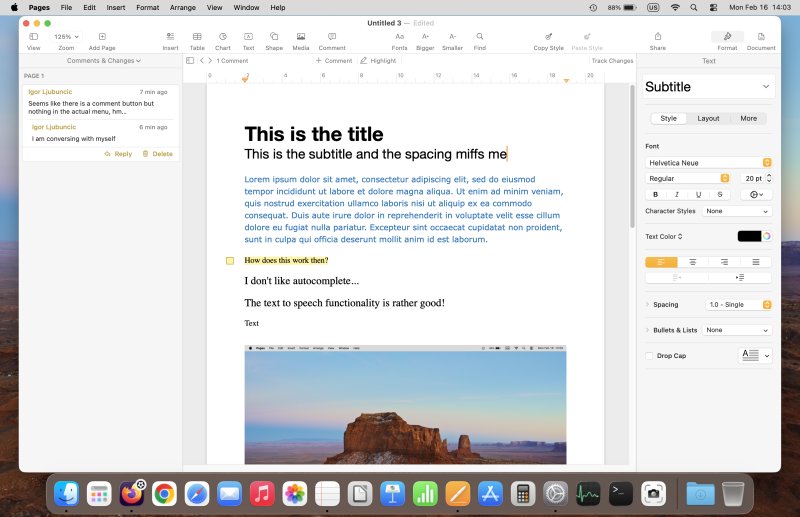Add a Comment using toolbar icon
800x517 pixels.
point(331,37)
